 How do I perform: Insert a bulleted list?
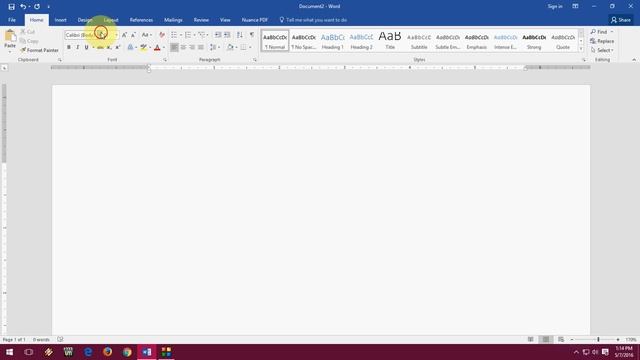(174, 35)
